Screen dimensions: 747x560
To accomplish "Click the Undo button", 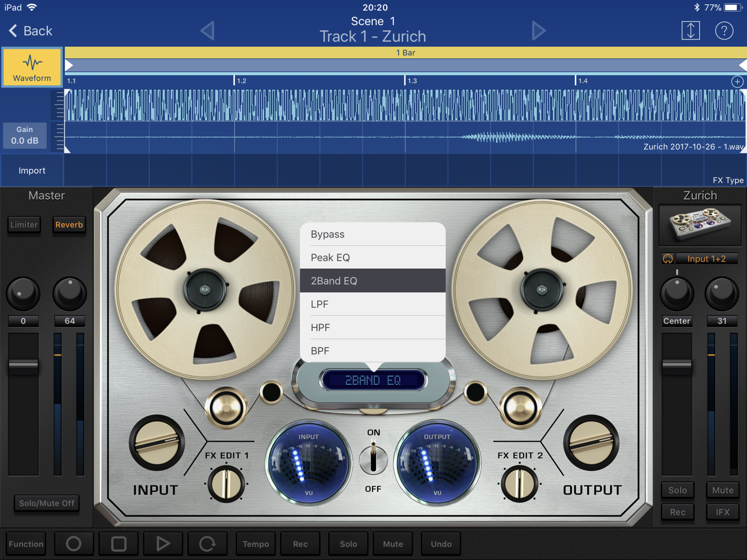I will tap(441, 544).
